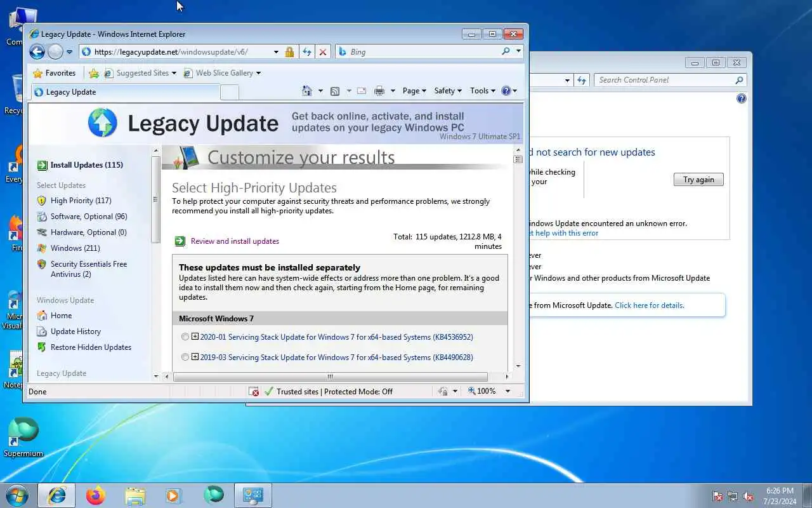Click the Windows (211) category link
Viewport: 812px width, 508px height.
75,248
